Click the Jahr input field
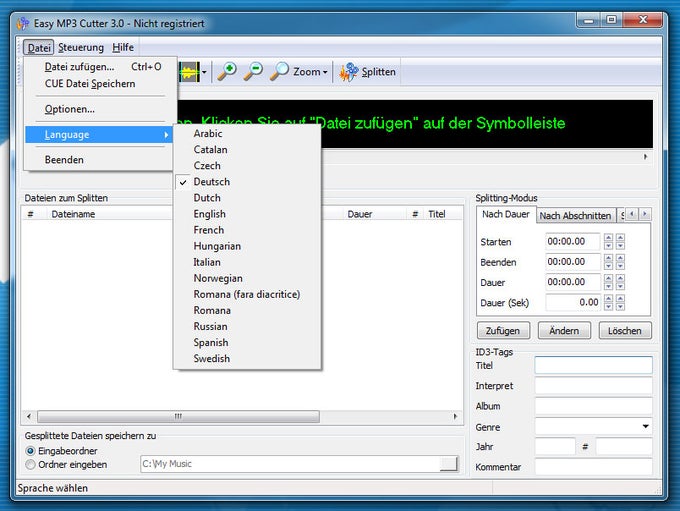Image resolution: width=680 pixels, height=511 pixels. coord(555,446)
